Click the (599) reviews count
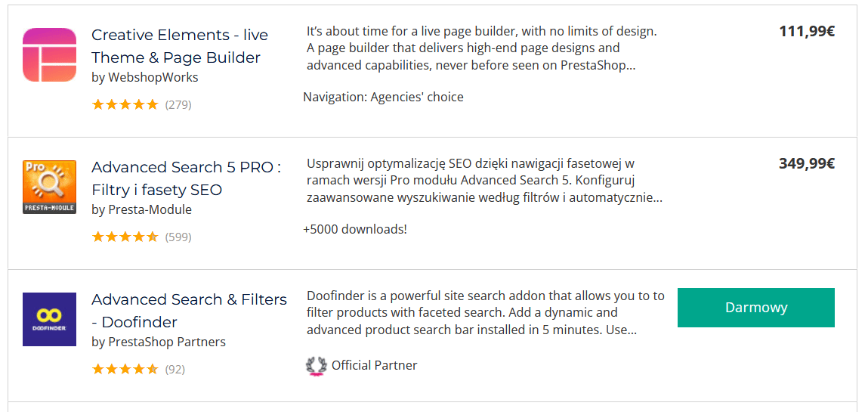 point(178,237)
